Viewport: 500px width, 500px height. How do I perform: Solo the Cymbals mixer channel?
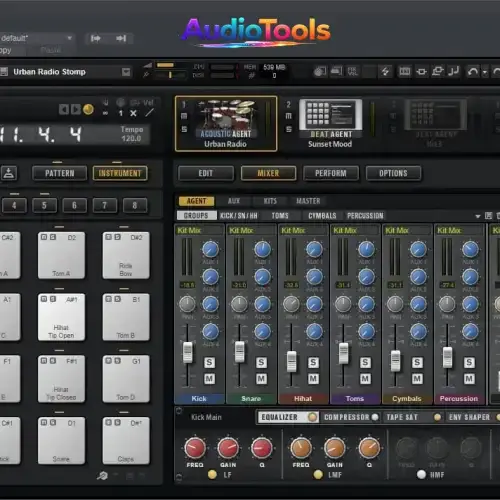(x=417, y=362)
